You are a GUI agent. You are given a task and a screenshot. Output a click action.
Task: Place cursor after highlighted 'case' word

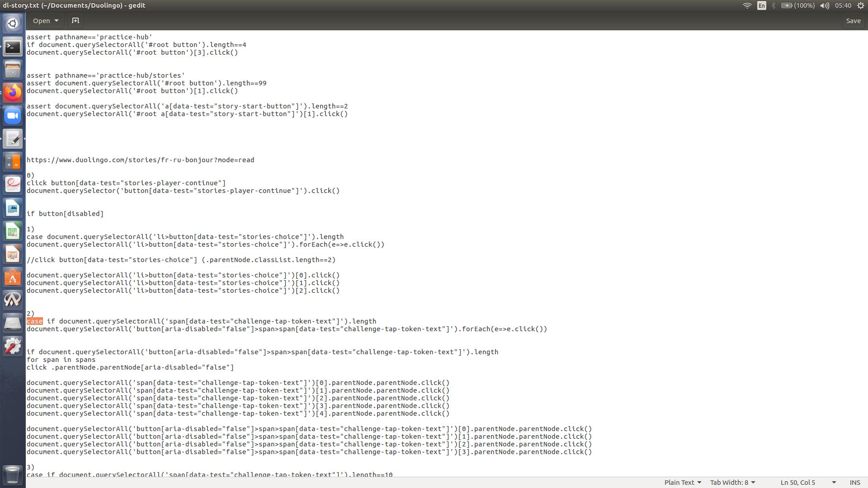click(43, 321)
